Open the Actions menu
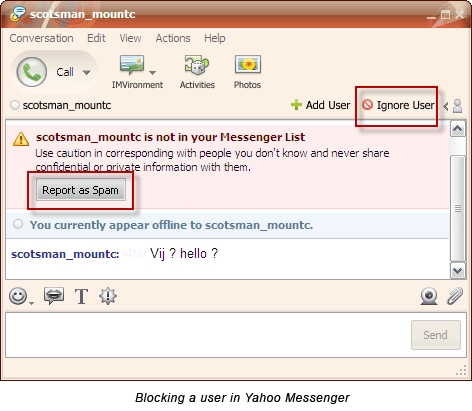The width and height of the screenshot is (472, 411). pyautogui.click(x=173, y=38)
